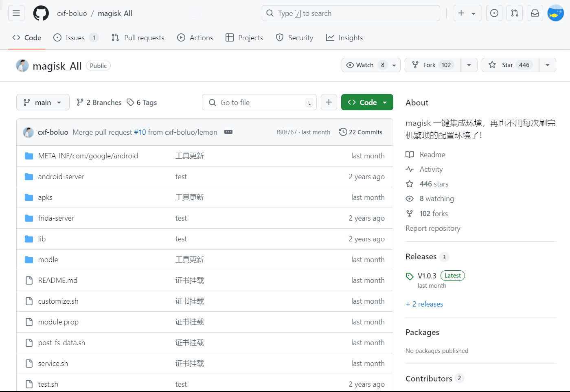The width and height of the screenshot is (570, 392).
Task: Open the modle folder
Action: (48, 260)
